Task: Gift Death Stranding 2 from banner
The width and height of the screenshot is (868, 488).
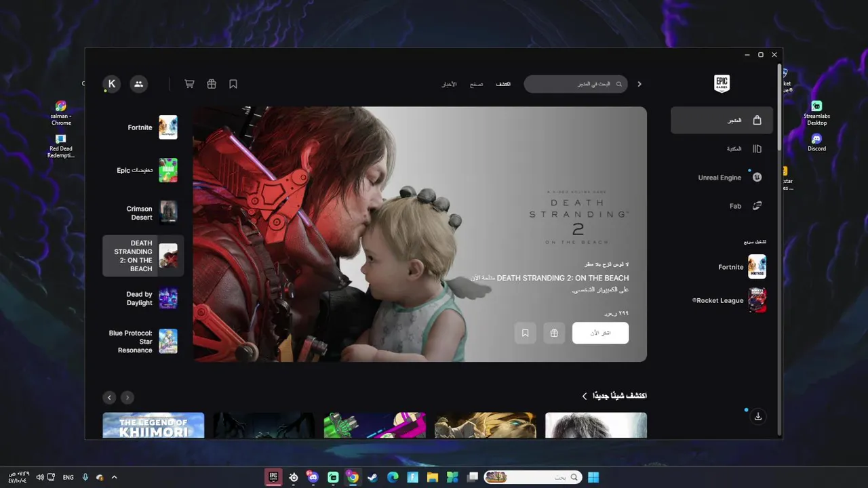Action: point(554,333)
